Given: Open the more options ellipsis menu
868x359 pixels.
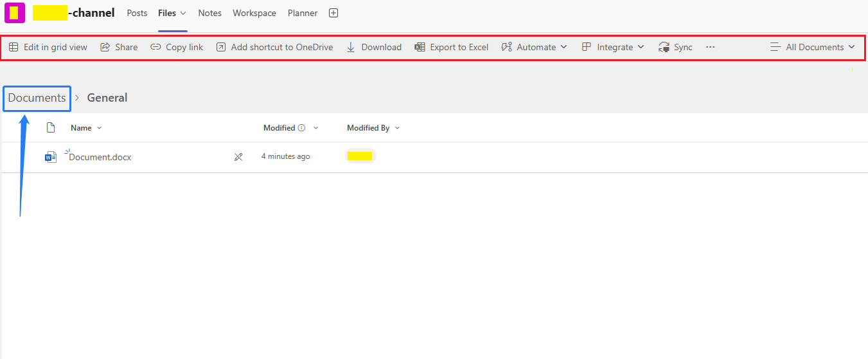Looking at the screenshot, I should [x=710, y=47].
